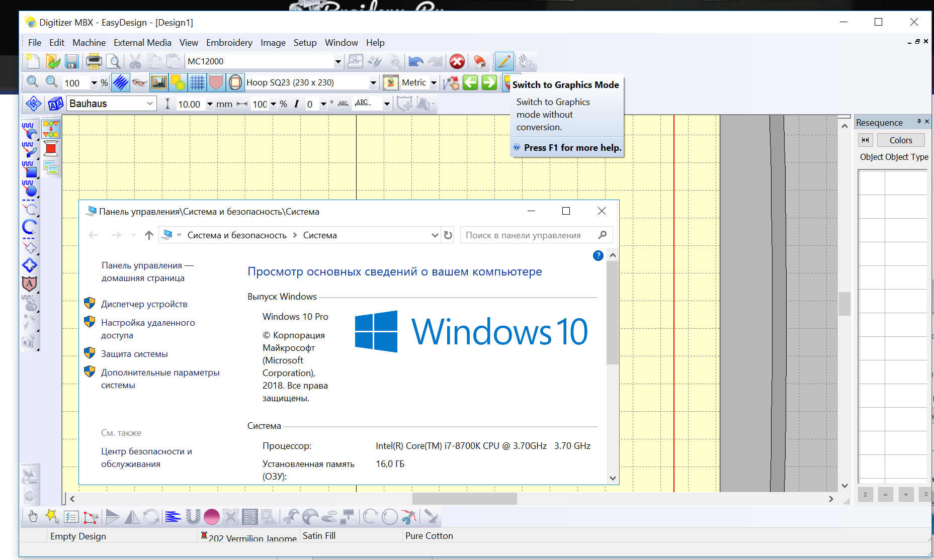Click the red X cancel icon
Image resolution: width=934 pixels, height=560 pixels.
[x=457, y=61]
